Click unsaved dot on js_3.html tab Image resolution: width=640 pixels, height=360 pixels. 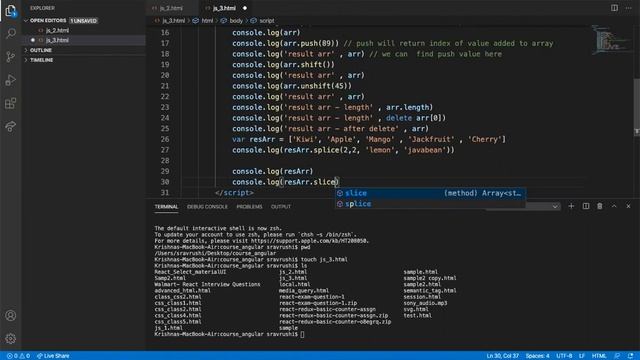(x=245, y=8)
